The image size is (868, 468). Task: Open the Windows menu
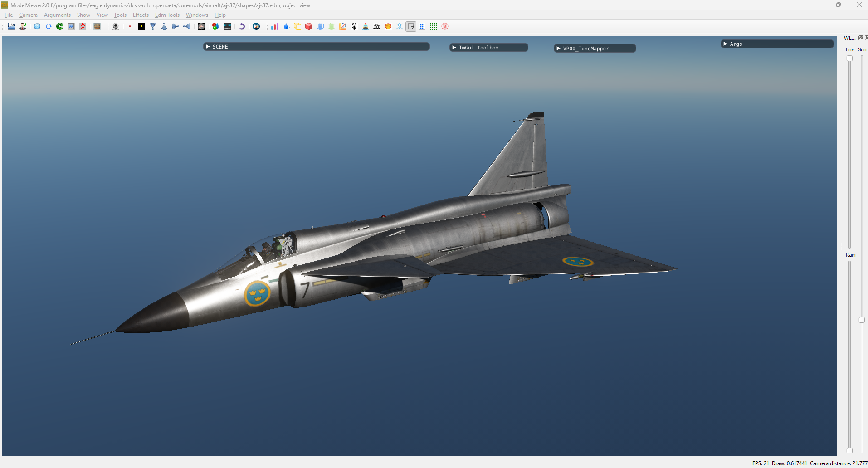click(197, 15)
